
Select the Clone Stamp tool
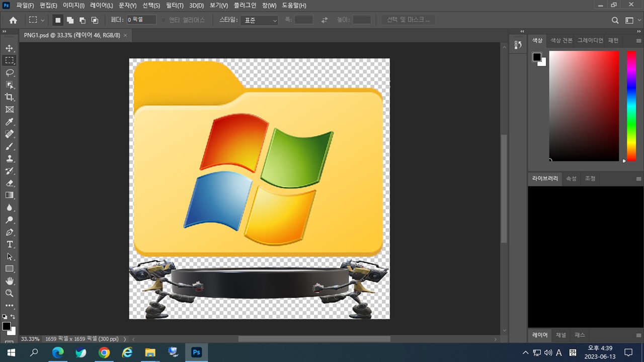pyautogui.click(x=10, y=158)
